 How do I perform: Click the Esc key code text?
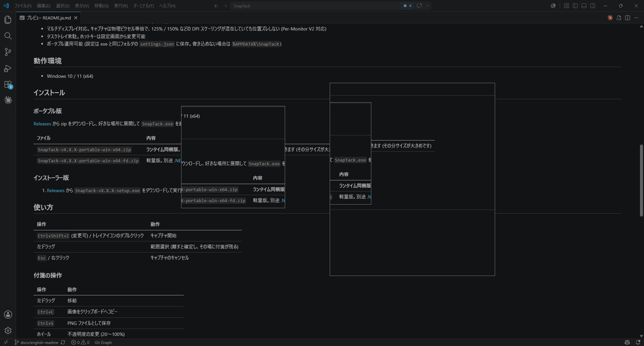[x=42, y=258]
